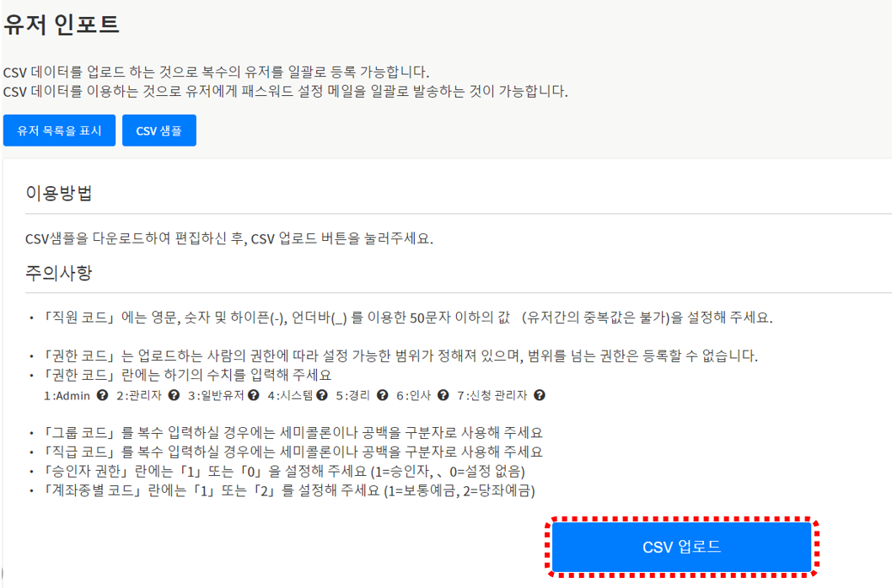Open the help tooltip for 2:관리자
The height and width of the screenshot is (588, 892).
[x=174, y=395]
